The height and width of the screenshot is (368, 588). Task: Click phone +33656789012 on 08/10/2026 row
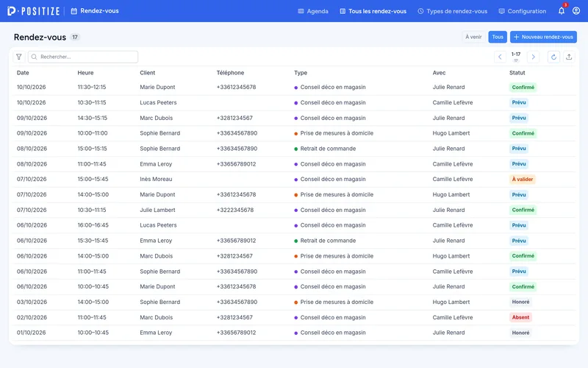(236, 164)
